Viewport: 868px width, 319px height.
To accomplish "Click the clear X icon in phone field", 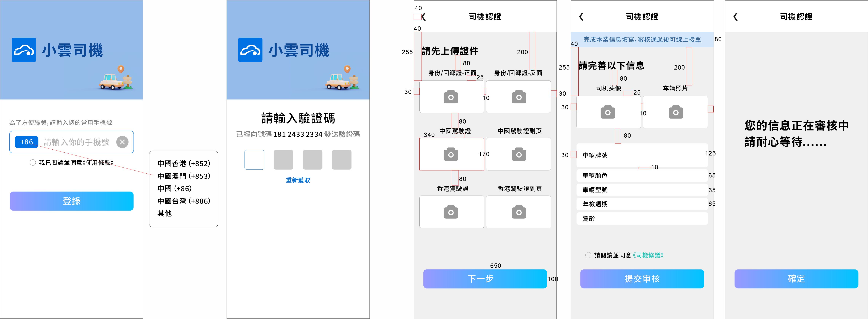I will tap(122, 142).
